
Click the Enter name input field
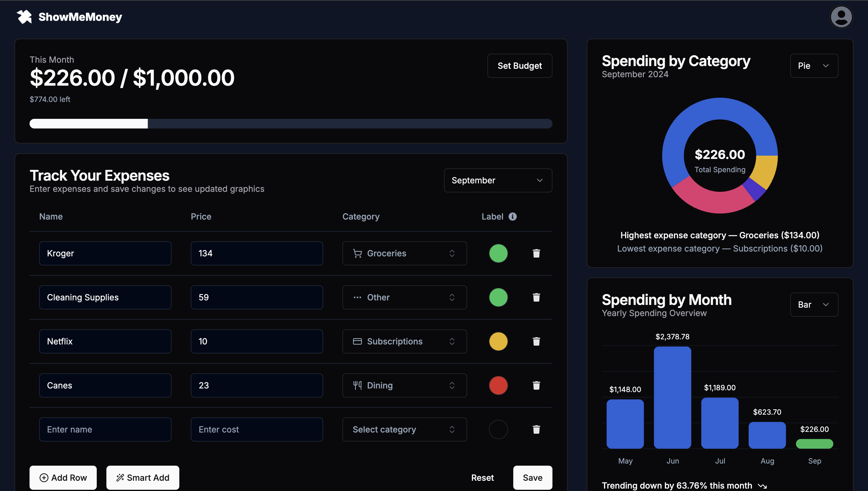[105, 429]
